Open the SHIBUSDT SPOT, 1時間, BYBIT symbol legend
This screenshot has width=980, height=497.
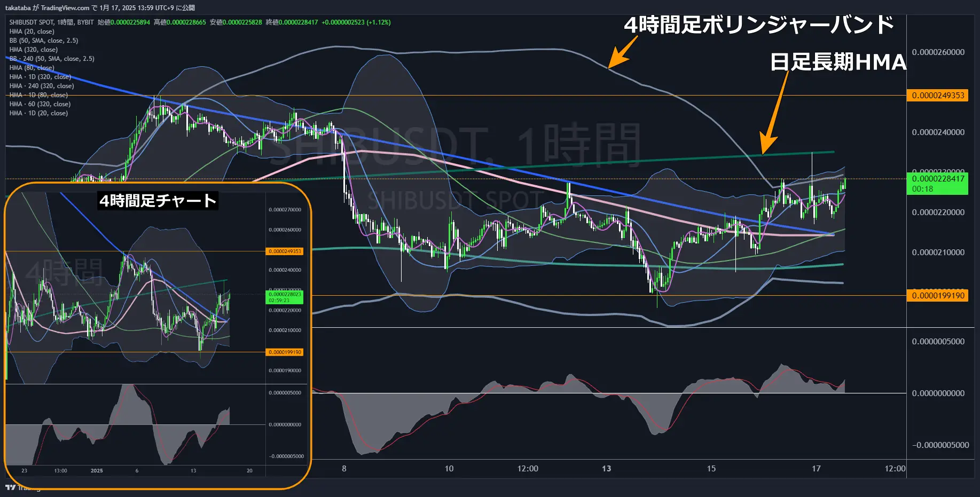[51, 22]
